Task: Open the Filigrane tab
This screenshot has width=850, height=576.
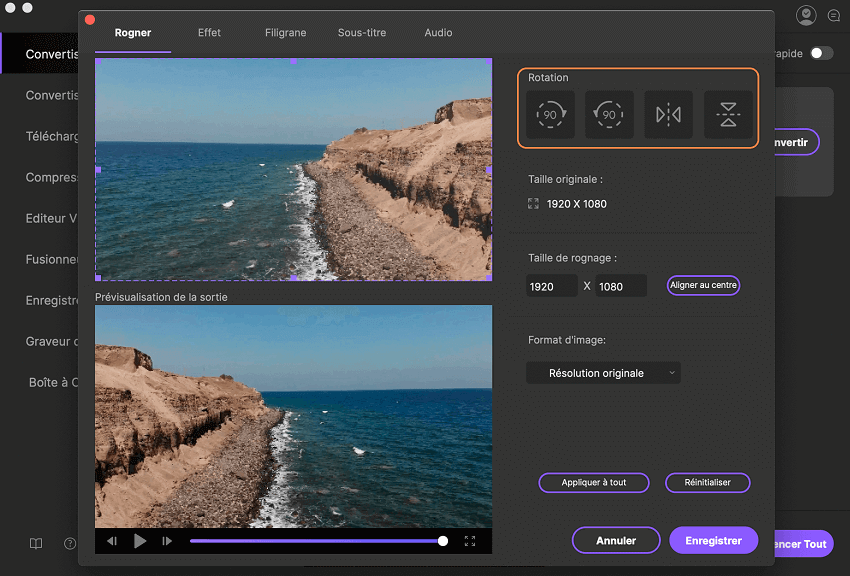Action: click(x=286, y=32)
